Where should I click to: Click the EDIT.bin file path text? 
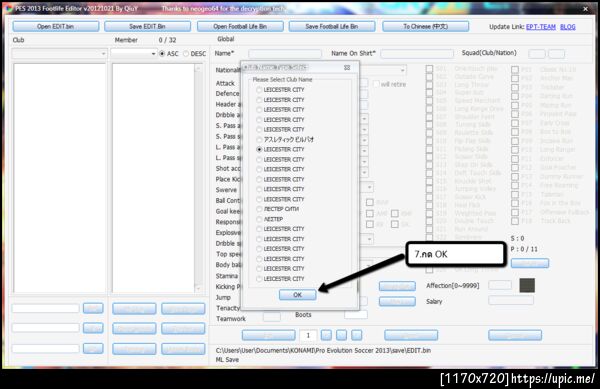point(323,350)
